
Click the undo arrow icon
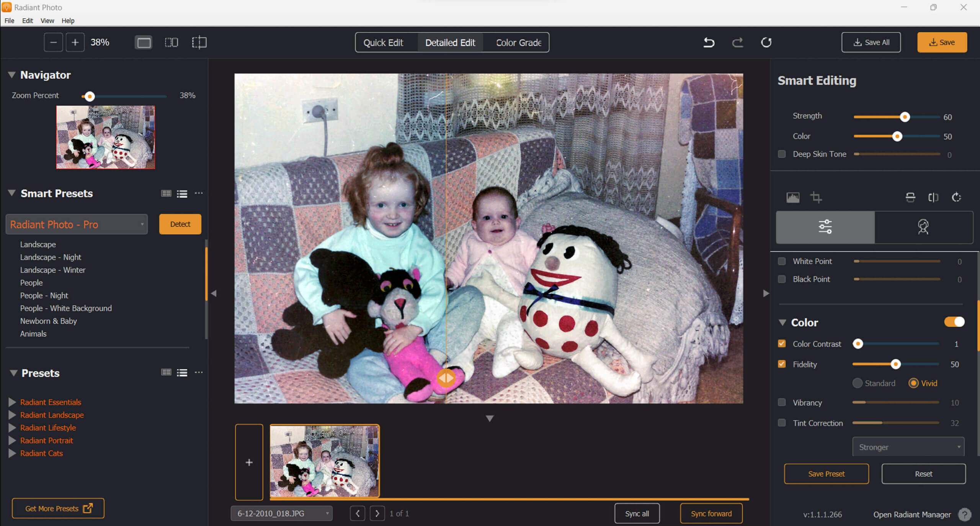point(709,42)
